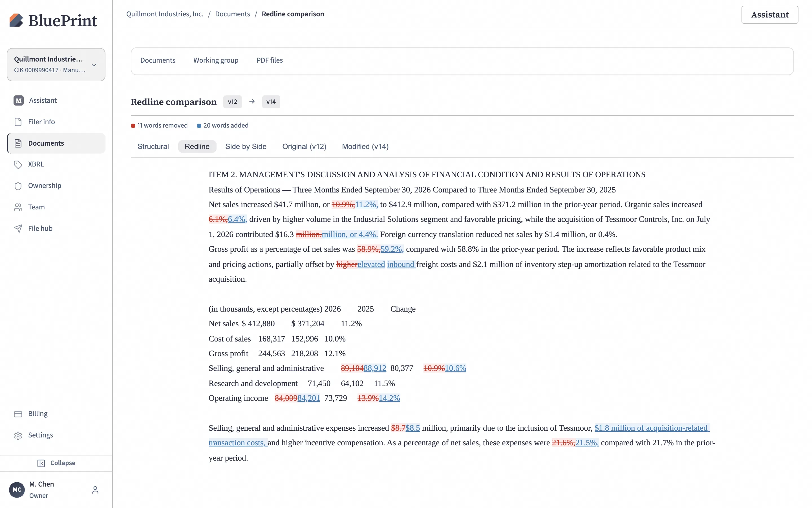Click the inserted word 'elevated'
812x508 pixels.
click(371, 264)
